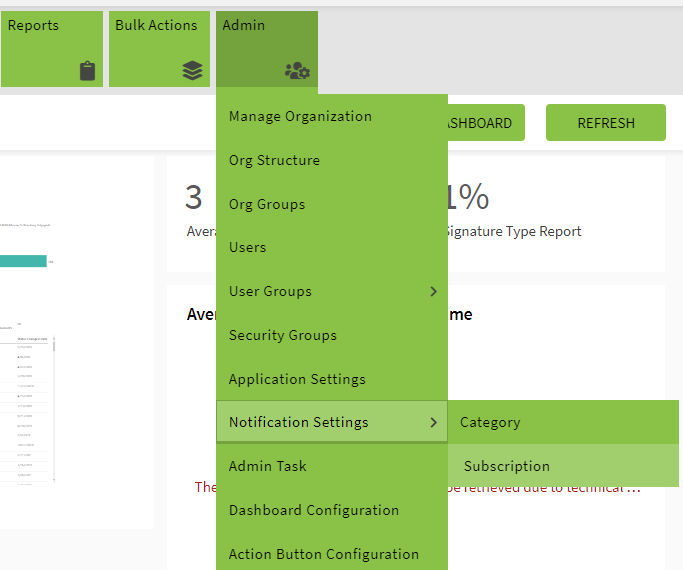
Task: Expand the Notification Settings submenu arrow
Action: [433, 423]
